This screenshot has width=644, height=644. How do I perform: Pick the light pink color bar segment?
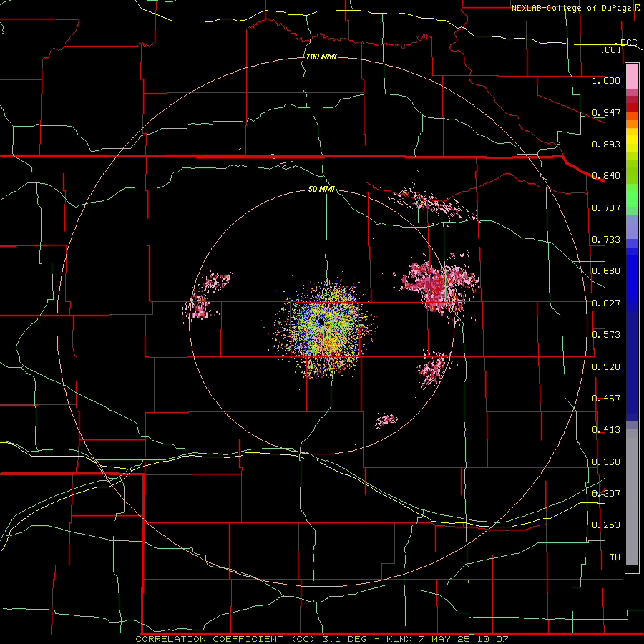coord(632,76)
